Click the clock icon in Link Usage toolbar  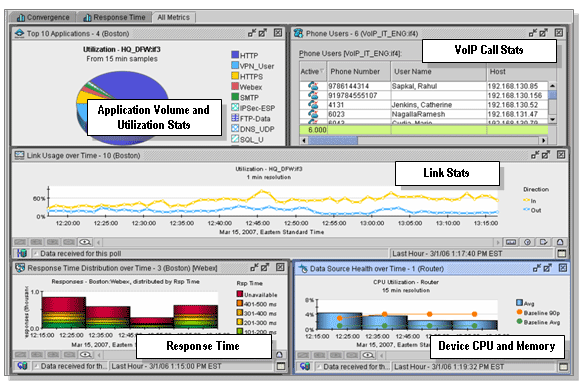(x=527, y=242)
